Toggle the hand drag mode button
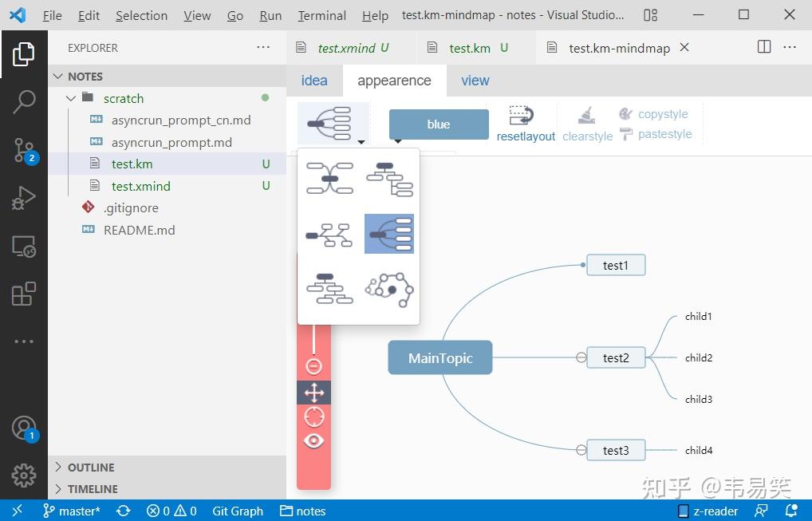This screenshot has height=521, width=812. tap(313, 393)
